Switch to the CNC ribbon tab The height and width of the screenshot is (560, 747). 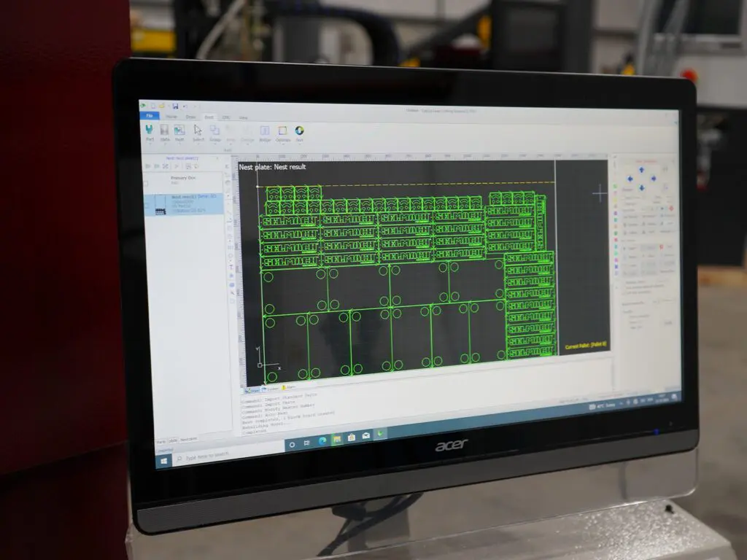(x=226, y=117)
